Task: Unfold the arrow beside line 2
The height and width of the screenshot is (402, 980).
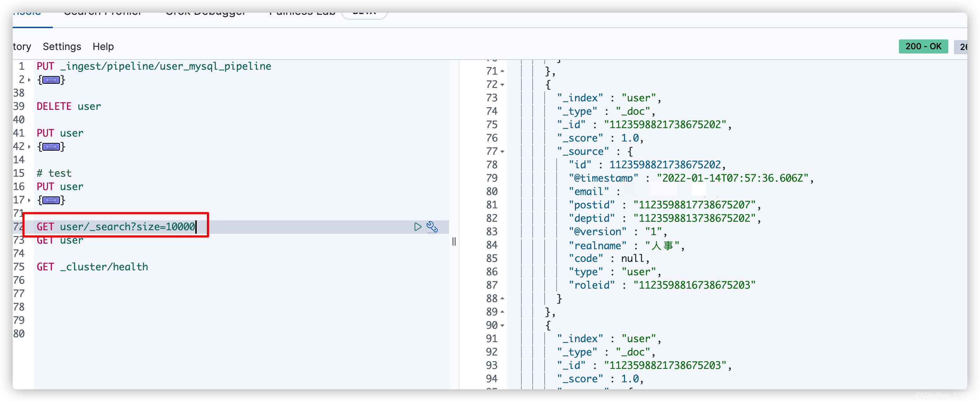Action: point(29,80)
